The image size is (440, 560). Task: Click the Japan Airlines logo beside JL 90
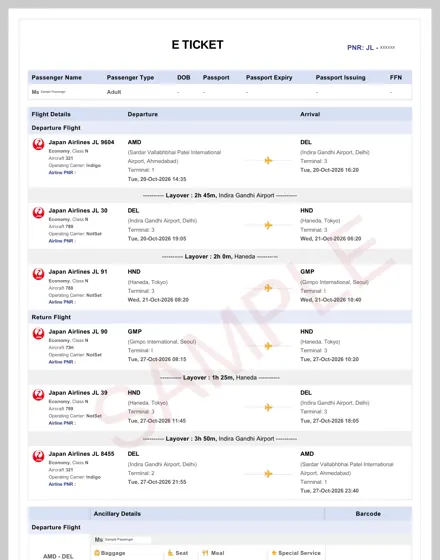coord(38,334)
